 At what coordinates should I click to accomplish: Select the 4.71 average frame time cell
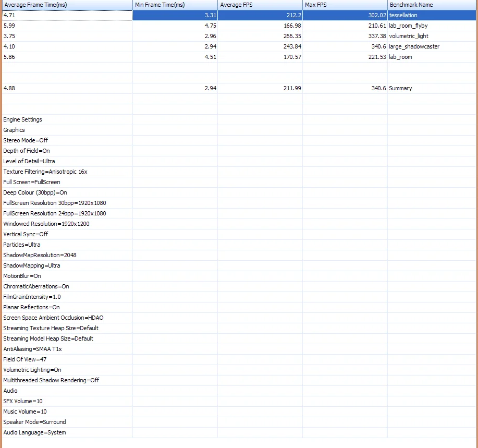pyautogui.click(x=67, y=15)
